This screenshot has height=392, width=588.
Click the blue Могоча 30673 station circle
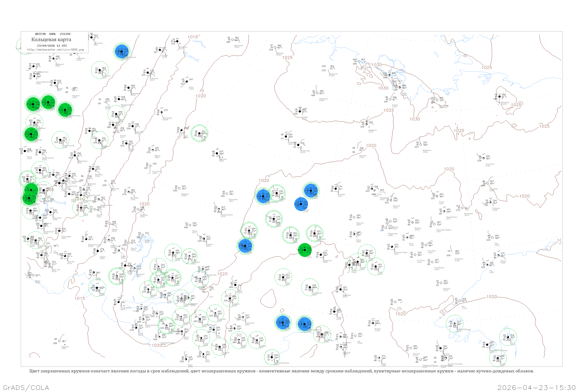click(x=283, y=322)
